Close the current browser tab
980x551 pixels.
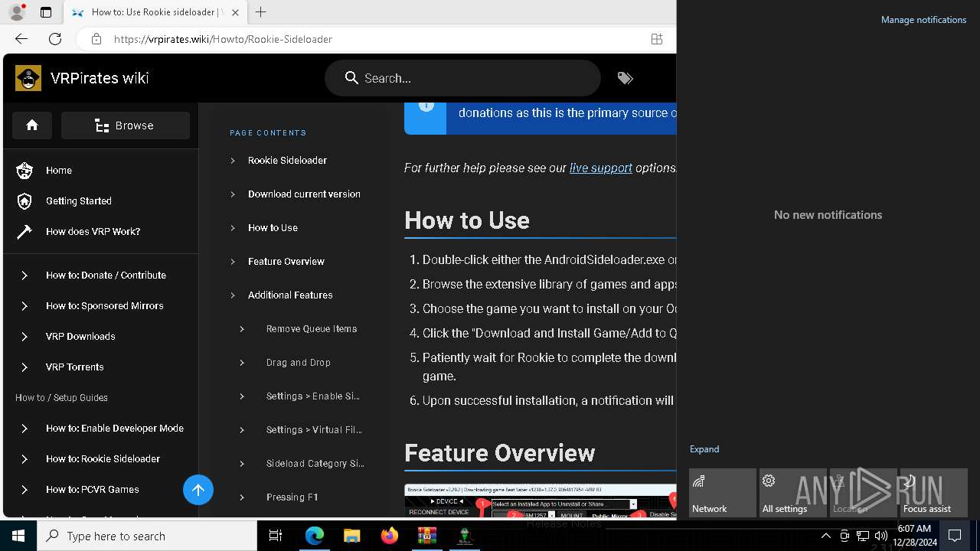(235, 12)
